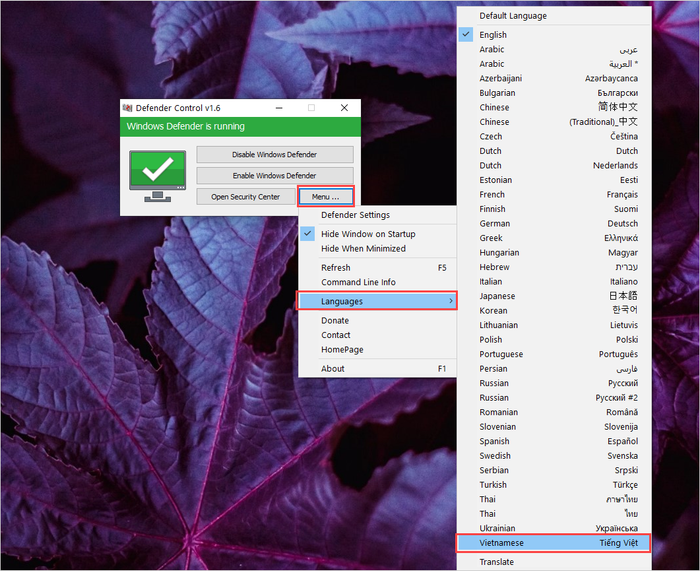Click Translate at the bottom of languages
Screen dimensions: 700x571
click(x=497, y=562)
